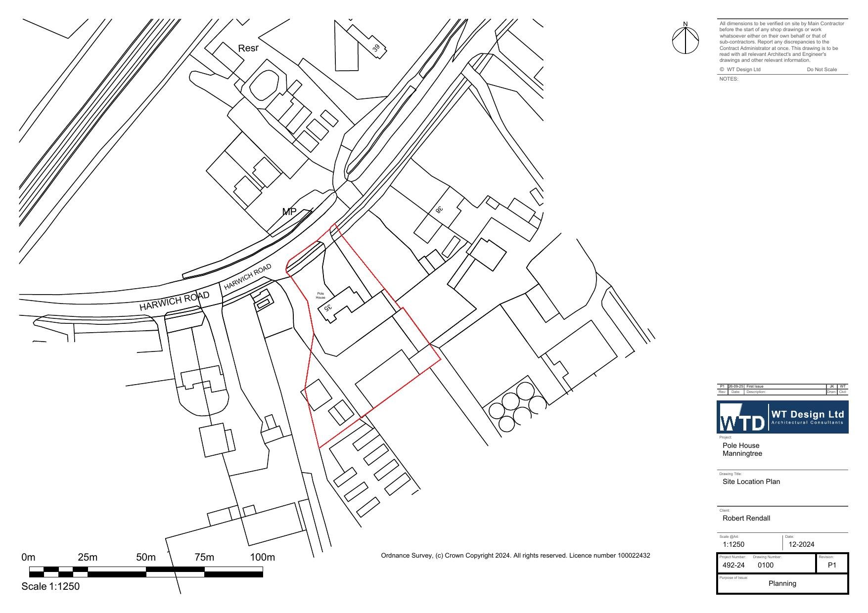Select the WT Design Ltd title text
Viewport: 868px width, 613px height.
click(x=807, y=414)
